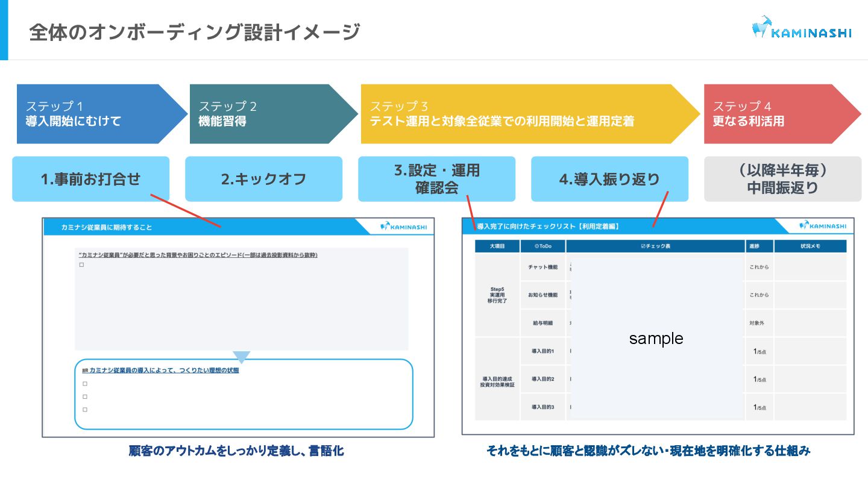
Task: Click the KAMINASHI logo in the slide header
Action: tap(802, 28)
